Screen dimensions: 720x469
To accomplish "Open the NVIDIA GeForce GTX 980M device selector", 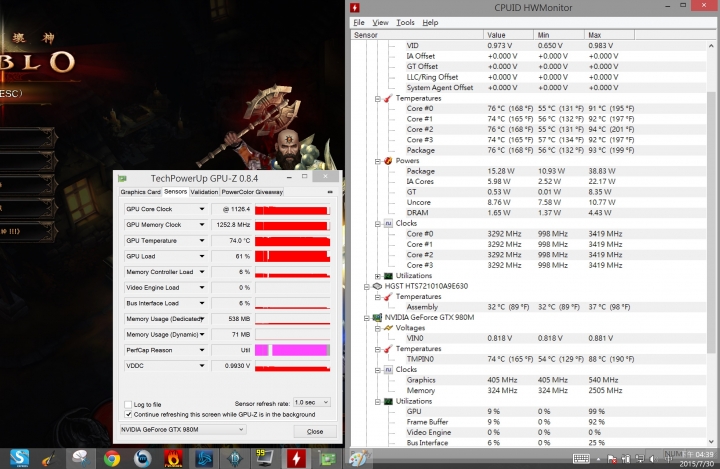I will pyautogui.click(x=182, y=429).
